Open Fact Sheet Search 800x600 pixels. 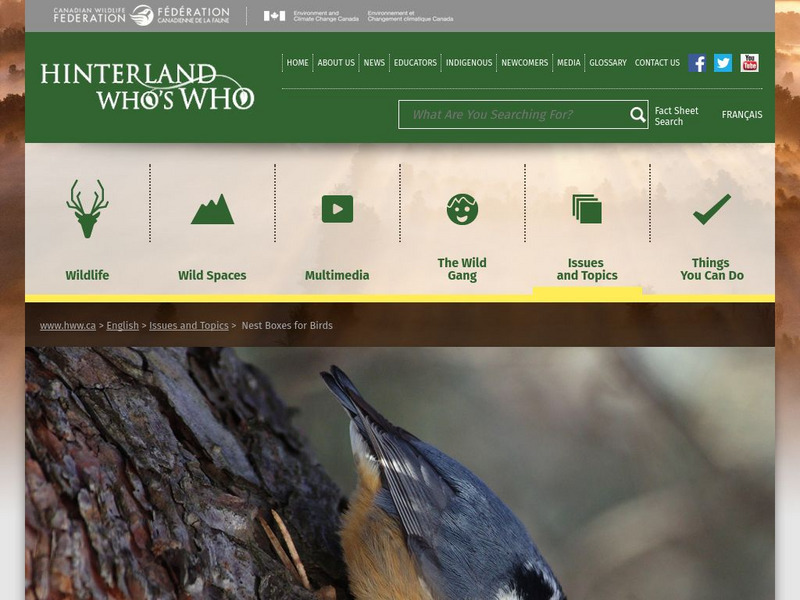click(676, 116)
